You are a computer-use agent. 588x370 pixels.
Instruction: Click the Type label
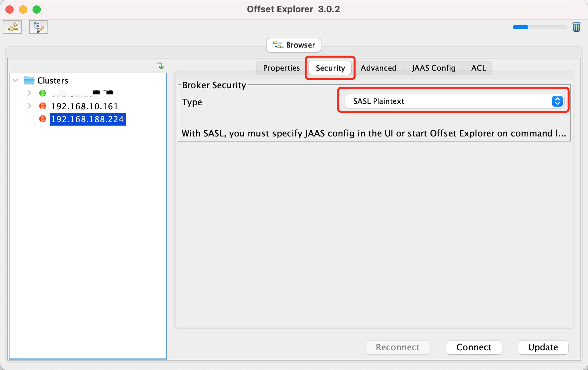click(192, 102)
